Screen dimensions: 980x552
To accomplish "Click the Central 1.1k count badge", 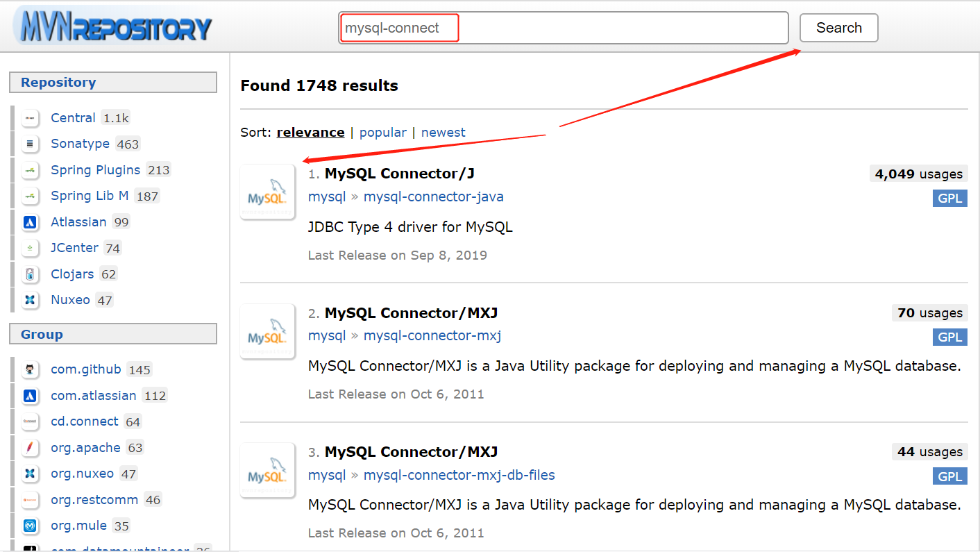I will (116, 119).
